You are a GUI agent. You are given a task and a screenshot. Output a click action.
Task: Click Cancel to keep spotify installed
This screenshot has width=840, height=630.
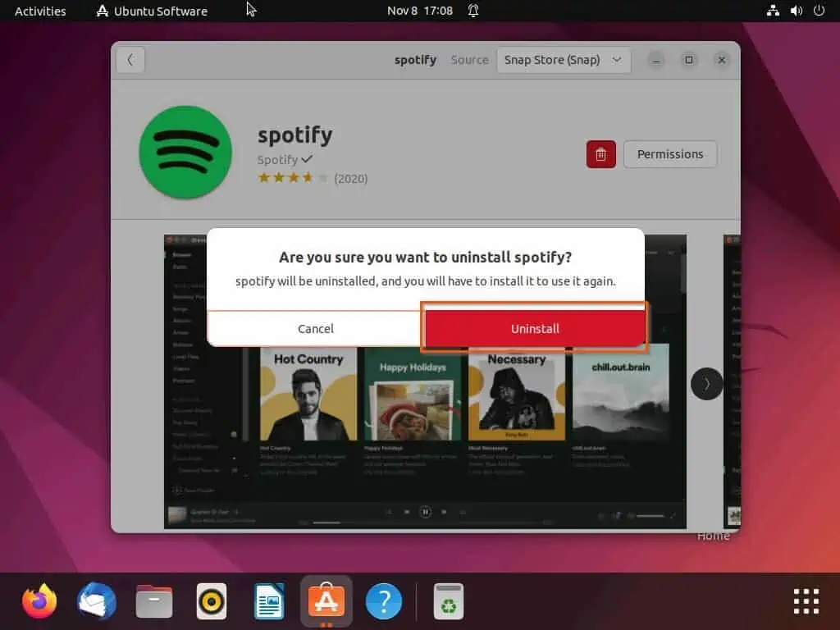pos(315,328)
